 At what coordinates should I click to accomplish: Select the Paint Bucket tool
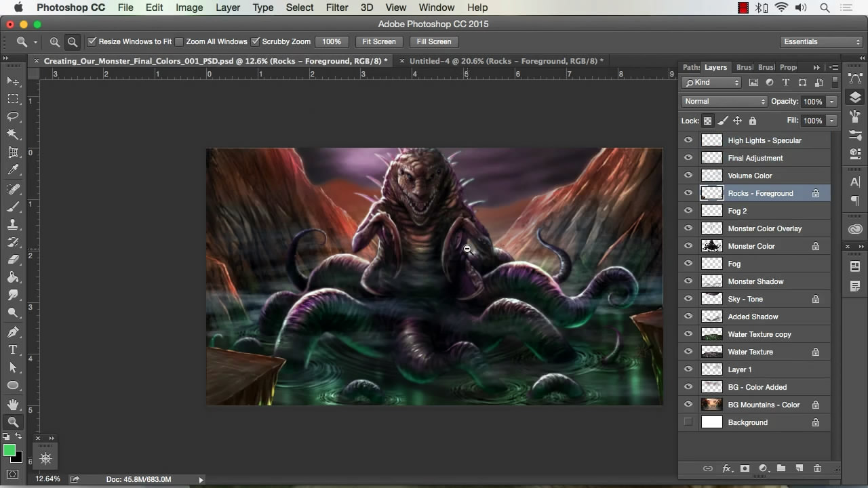click(13, 277)
